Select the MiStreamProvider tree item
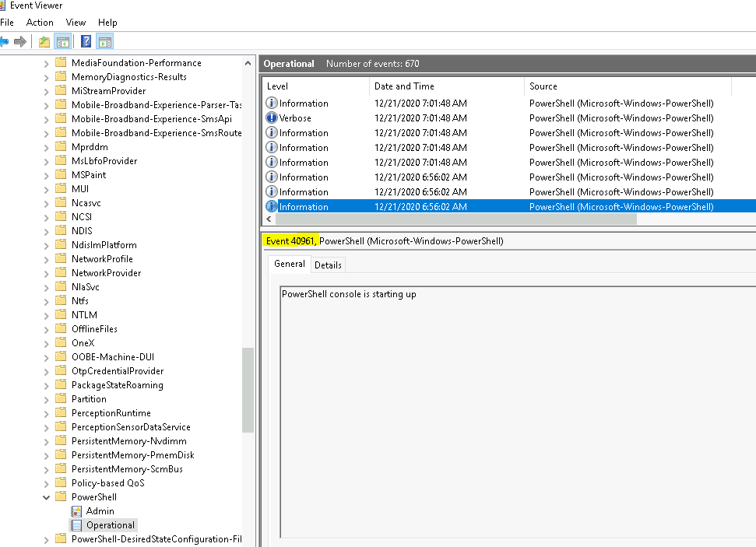Viewport: 756px width, 547px height. point(108,91)
